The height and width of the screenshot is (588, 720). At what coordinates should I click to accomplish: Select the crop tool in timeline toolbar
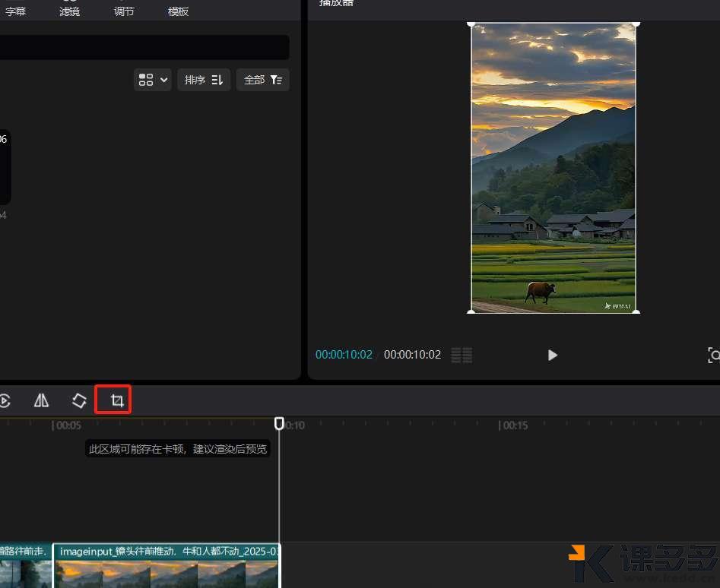coord(116,400)
